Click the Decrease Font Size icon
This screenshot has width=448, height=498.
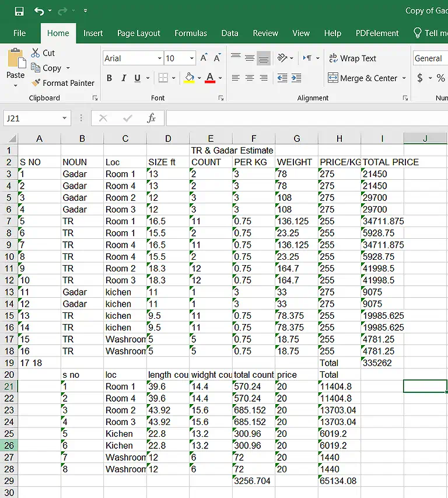coord(218,57)
